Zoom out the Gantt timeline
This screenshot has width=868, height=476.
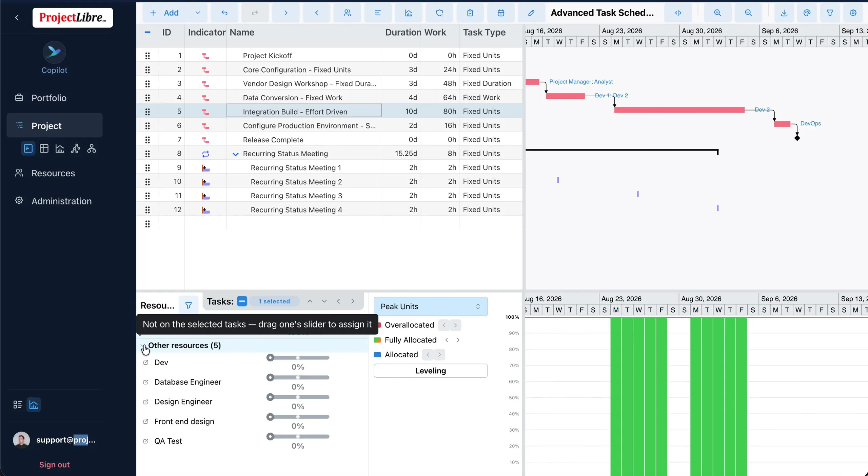748,13
